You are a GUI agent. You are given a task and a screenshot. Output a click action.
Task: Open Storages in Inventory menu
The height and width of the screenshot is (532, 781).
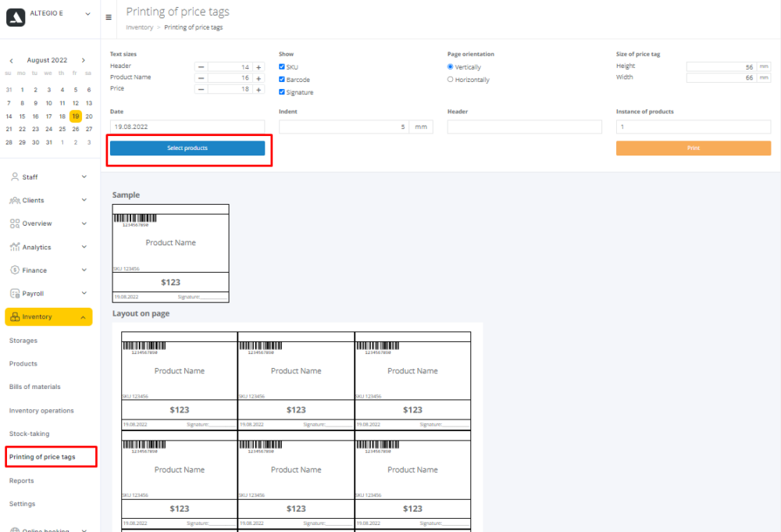pos(23,341)
